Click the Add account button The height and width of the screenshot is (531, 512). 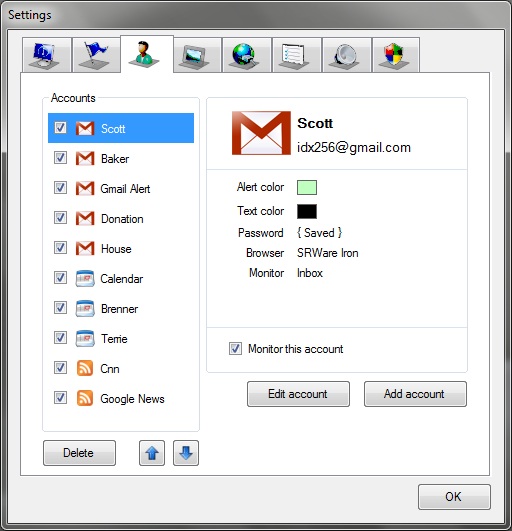[415, 394]
